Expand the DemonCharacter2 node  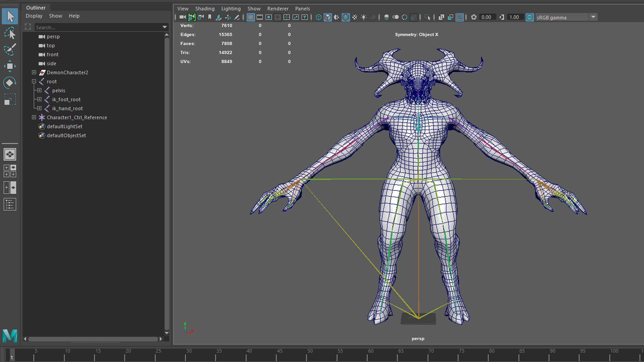[34, 72]
